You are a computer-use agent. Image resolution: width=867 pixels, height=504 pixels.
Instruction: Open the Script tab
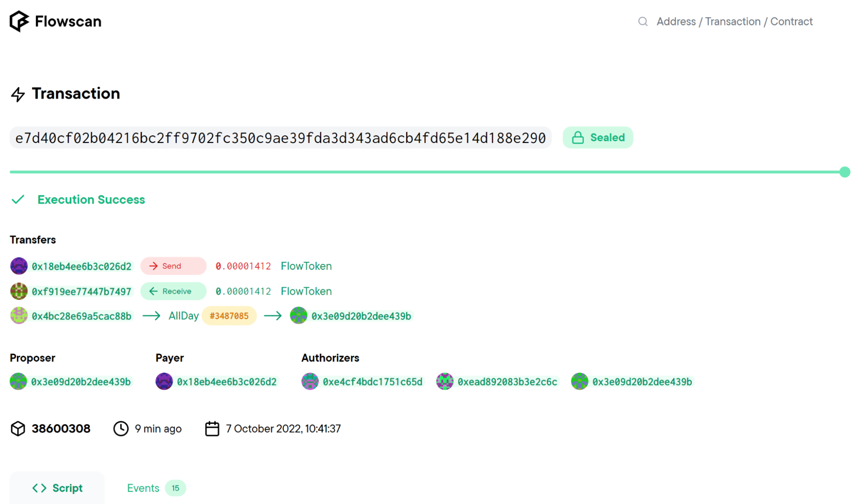pos(57,488)
